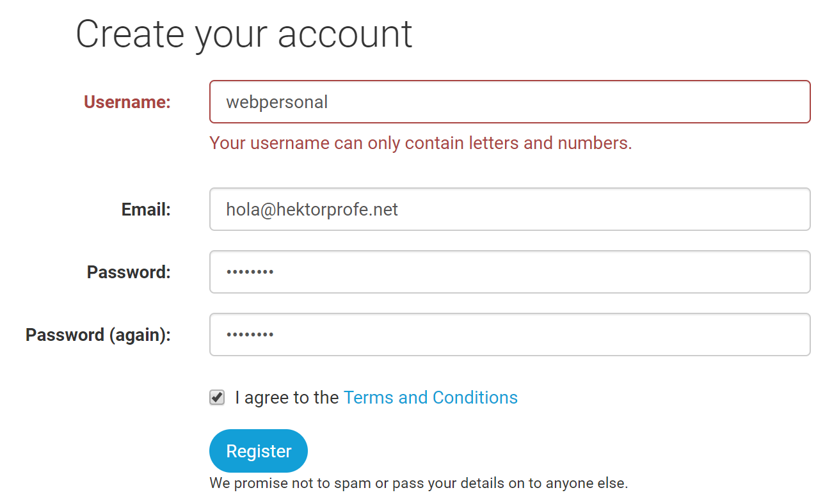Viewport: 825px width, 504px height.
Task: Click the word 'Conditions' in the blue link
Action: click(475, 397)
